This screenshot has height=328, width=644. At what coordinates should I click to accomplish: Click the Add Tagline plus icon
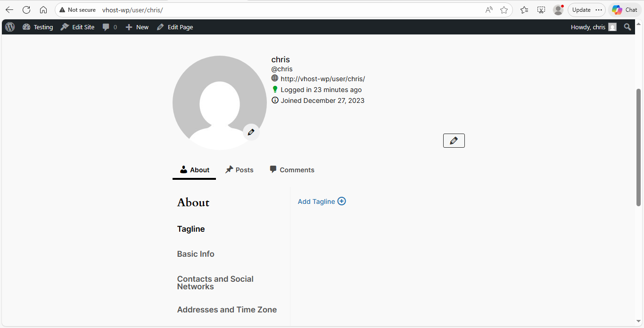tap(342, 201)
